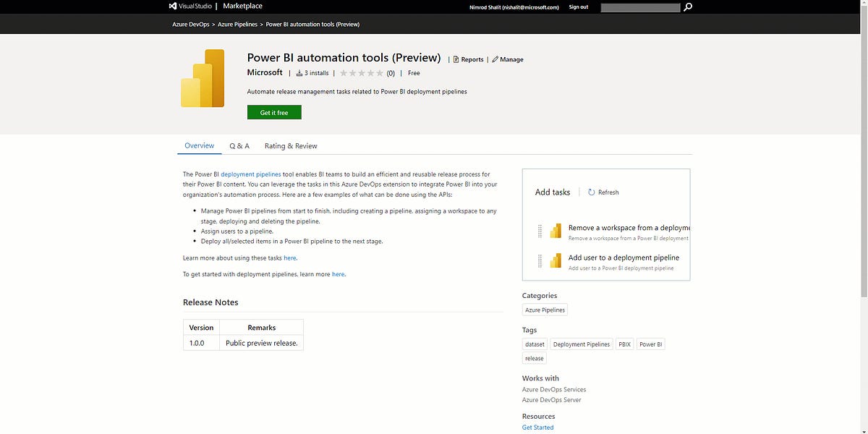Select the Power BI icon next to 'Add user'
Image resolution: width=868 pixels, height=434 pixels.
coord(556,260)
